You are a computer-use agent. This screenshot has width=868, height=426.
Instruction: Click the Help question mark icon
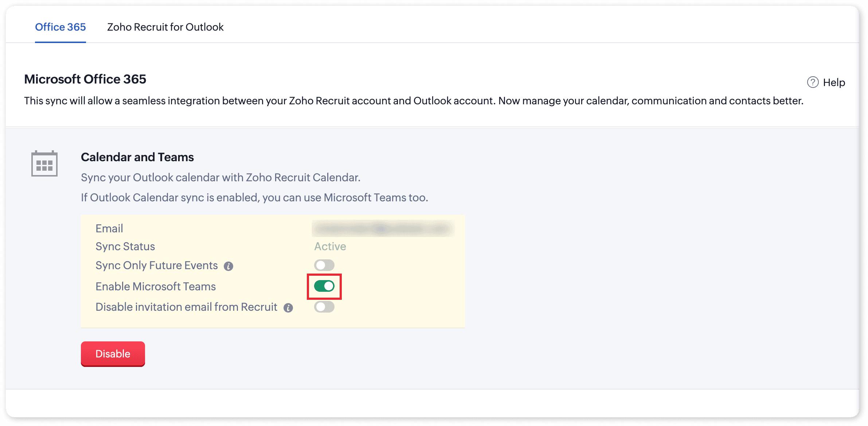coord(813,82)
